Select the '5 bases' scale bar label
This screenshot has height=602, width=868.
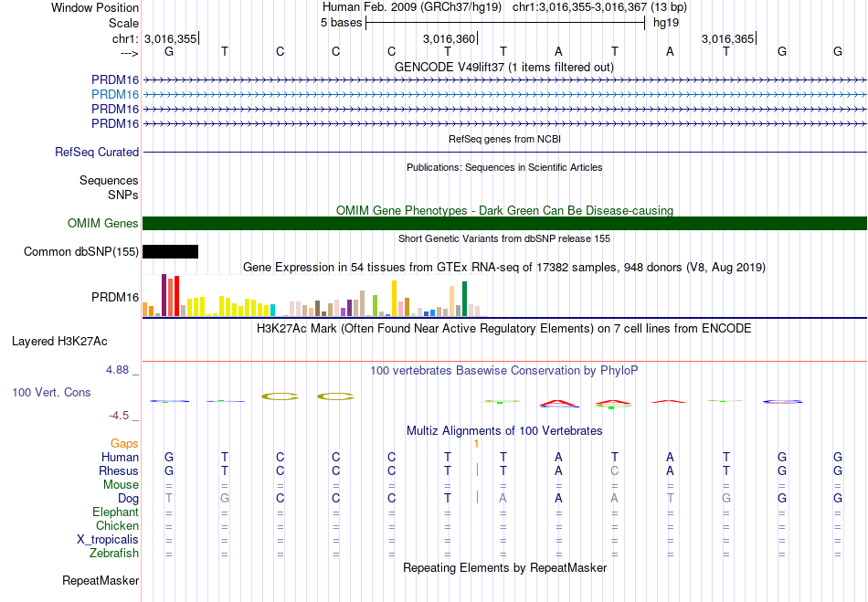click(341, 23)
